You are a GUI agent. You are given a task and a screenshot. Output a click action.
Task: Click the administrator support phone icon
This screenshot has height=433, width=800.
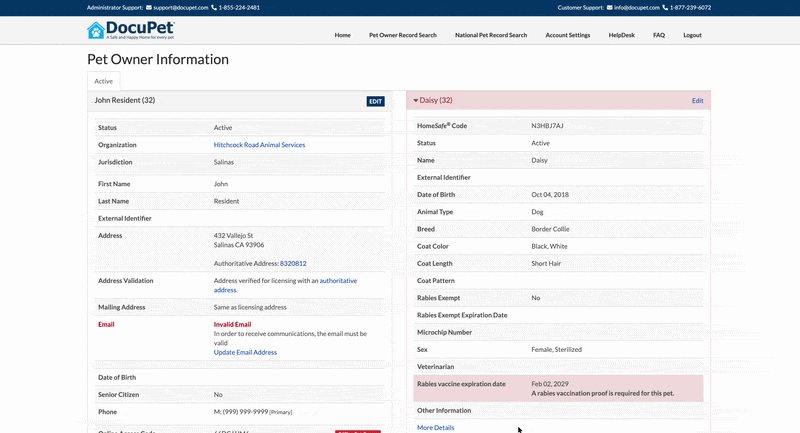pos(214,8)
